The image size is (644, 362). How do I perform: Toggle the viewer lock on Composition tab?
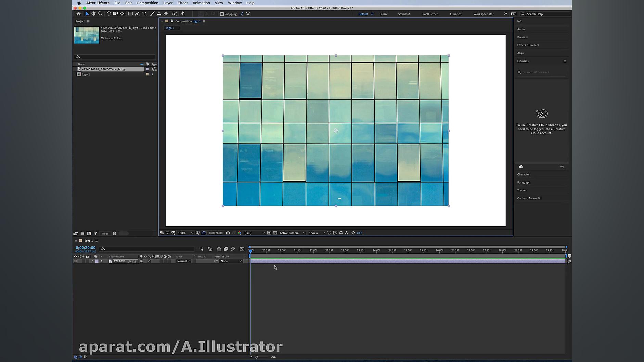pos(172,21)
